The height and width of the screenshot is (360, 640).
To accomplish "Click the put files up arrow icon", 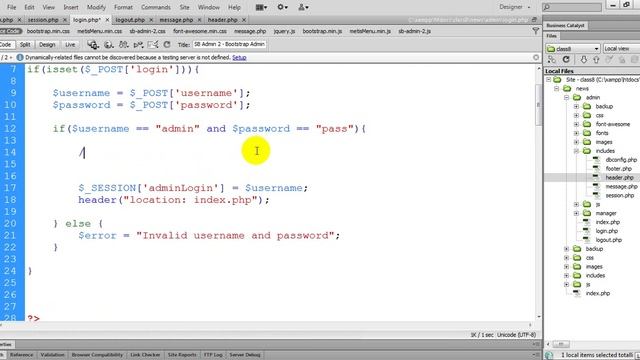I will pyautogui.click(x=596, y=60).
